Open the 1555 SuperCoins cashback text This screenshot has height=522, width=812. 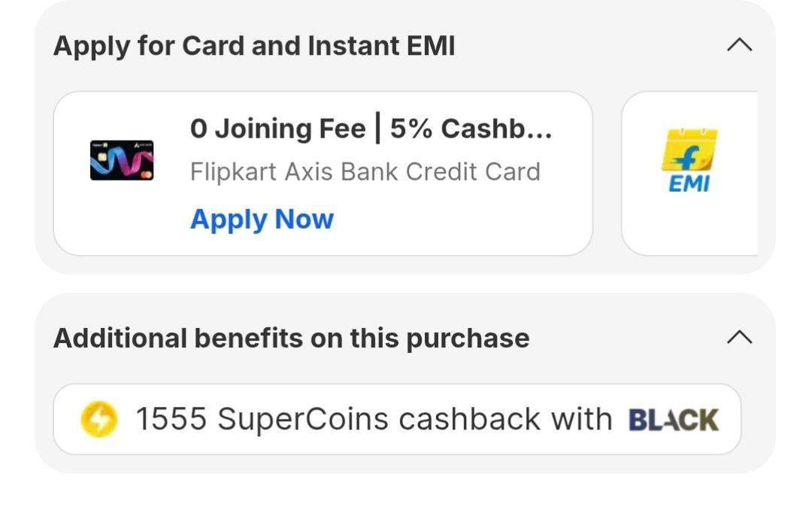[x=374, y=419]
